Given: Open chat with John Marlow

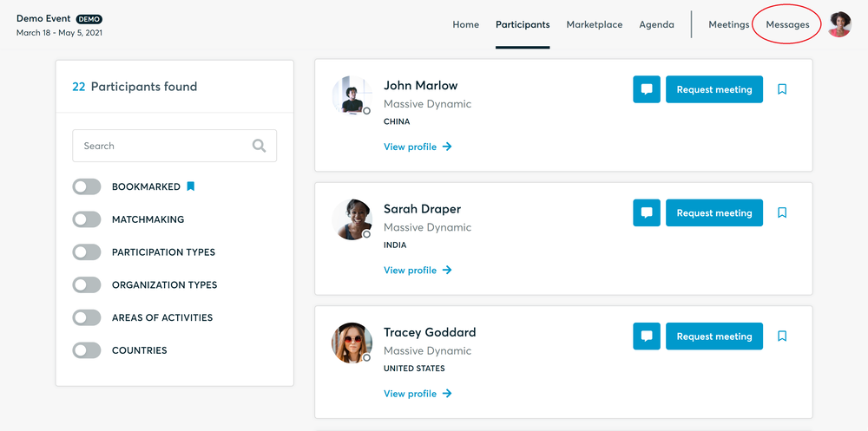Looking at the screenshot, I should click(647, 89).
